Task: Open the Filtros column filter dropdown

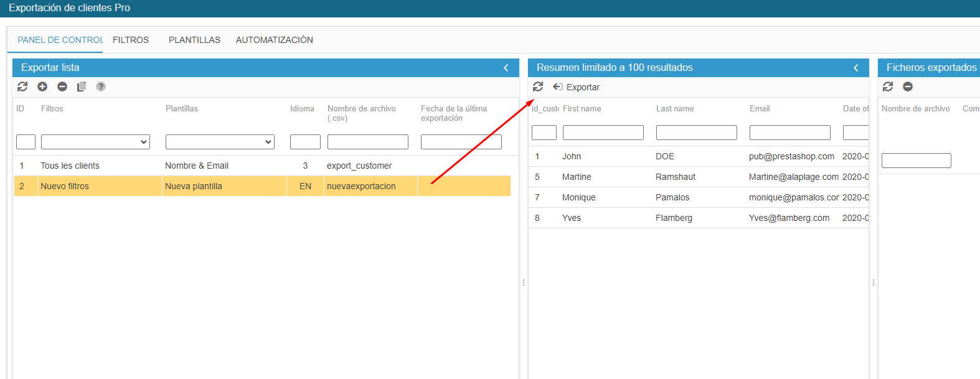Action: (x=95, y=142)
